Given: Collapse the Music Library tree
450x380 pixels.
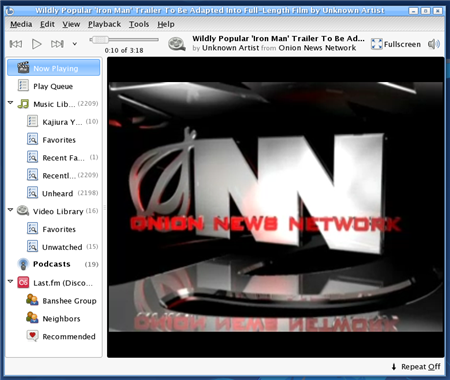Looking at the screenshot, I should (10, 103).
